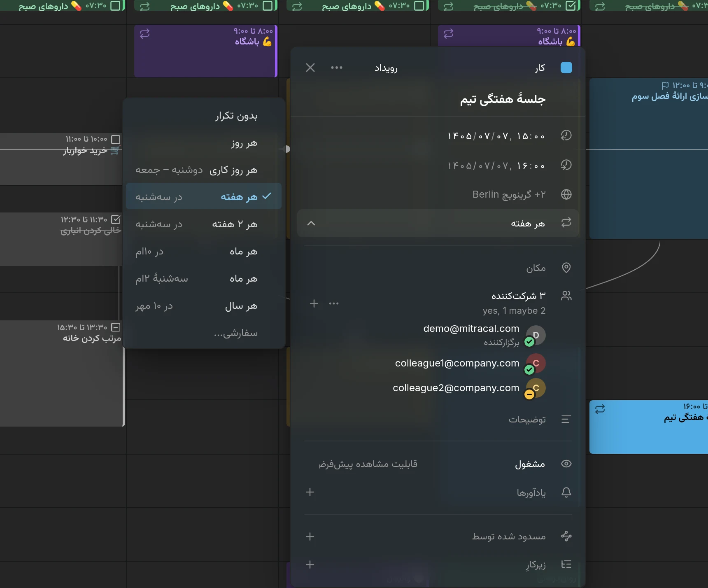The width and height of the screenshot is (708, 588).
Task: Open participants more-options dots
Action: [x=334, y=303]
